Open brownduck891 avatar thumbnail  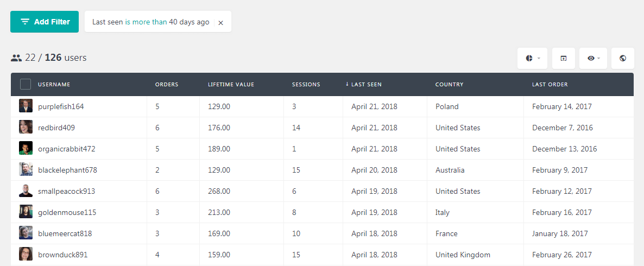point(26,254)
